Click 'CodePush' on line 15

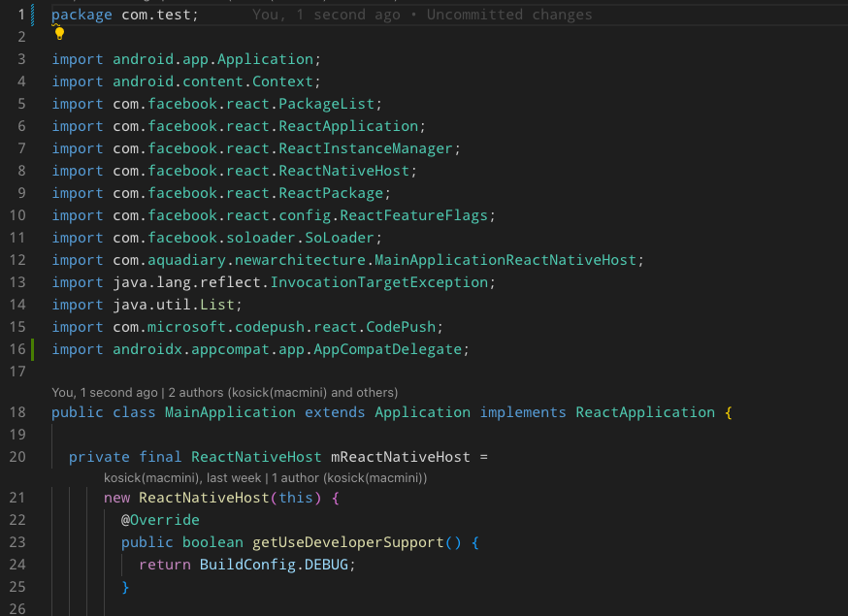tap(401, 327)
